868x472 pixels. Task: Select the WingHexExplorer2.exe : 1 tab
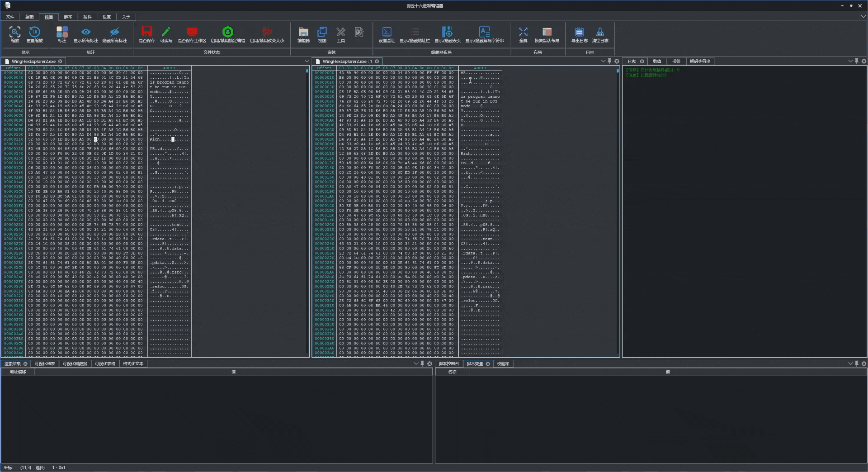point(347,61)
